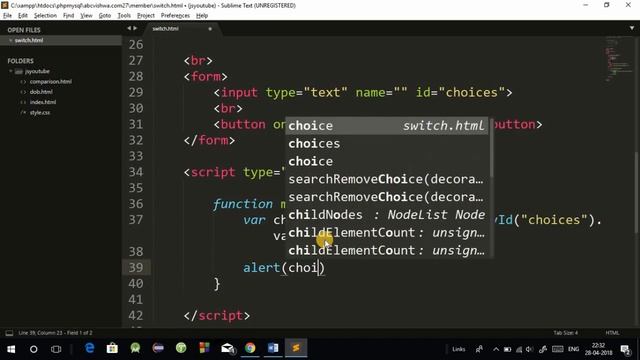Open the Windows Start menu
Viewport: 640px width, 360px height.
pyautogui.click(x=11, y=349)
